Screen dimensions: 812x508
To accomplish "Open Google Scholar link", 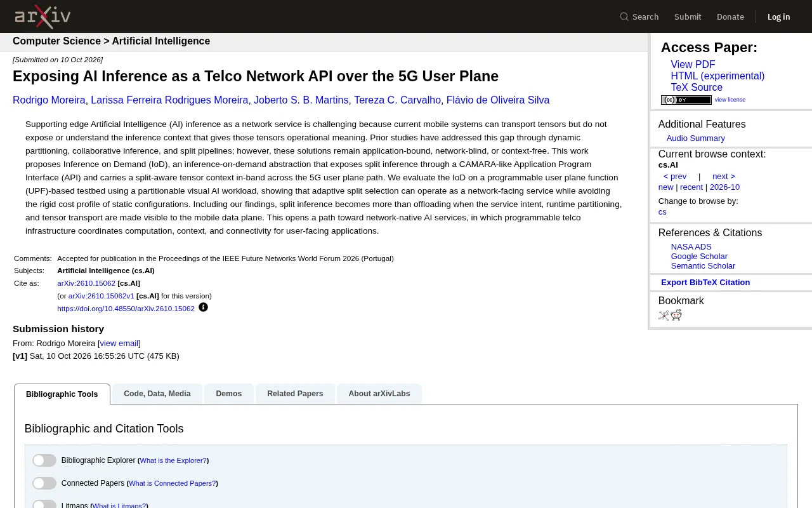I will [x=699, y=257].
